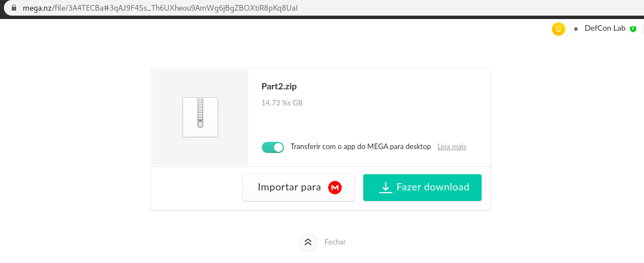The image size is (644, 263).
Task: Click the download arrow icon
Action: 385,188
